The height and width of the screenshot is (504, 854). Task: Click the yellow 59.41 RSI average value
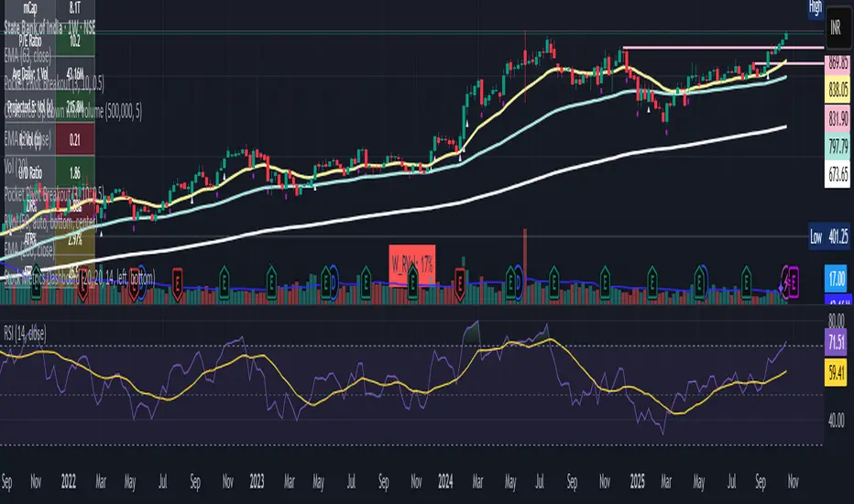click(836, 373)
